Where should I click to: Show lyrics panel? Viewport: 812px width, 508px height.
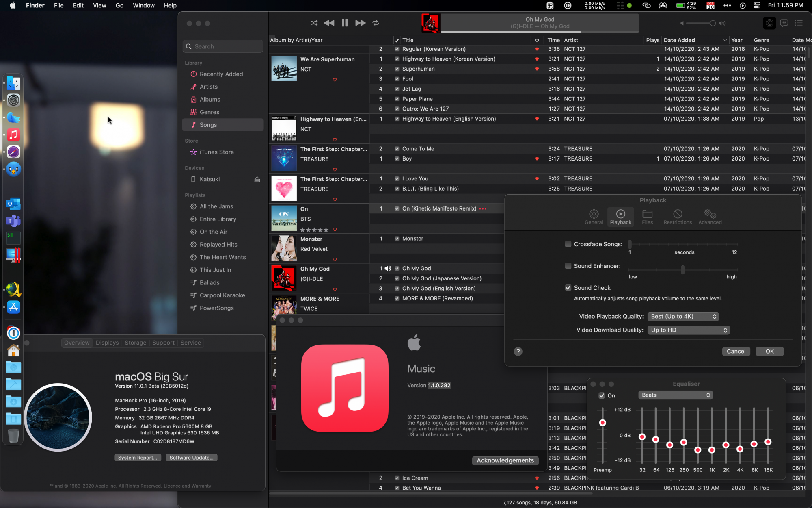point(784,23)
